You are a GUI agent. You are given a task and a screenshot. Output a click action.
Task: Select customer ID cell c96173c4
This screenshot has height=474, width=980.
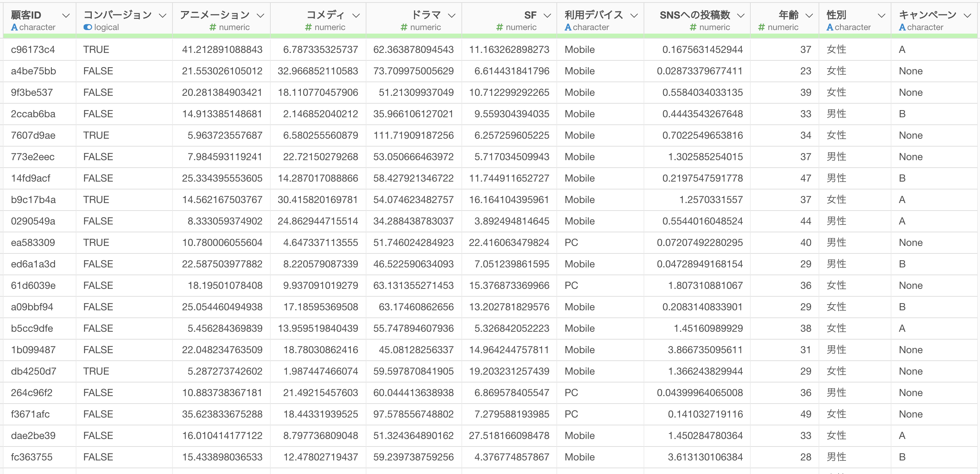[x=33, y=49]
